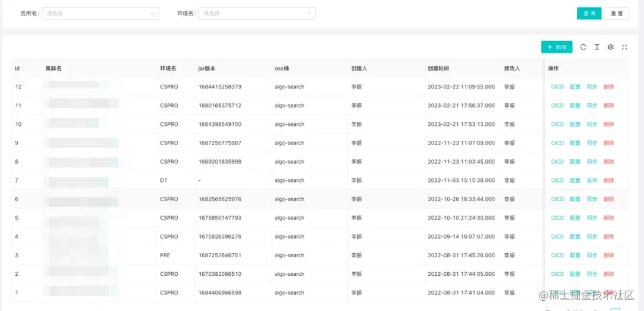
Task: Click timestamp 2022-11-03 15:15:28.000
Action: (x=461, y=180)
